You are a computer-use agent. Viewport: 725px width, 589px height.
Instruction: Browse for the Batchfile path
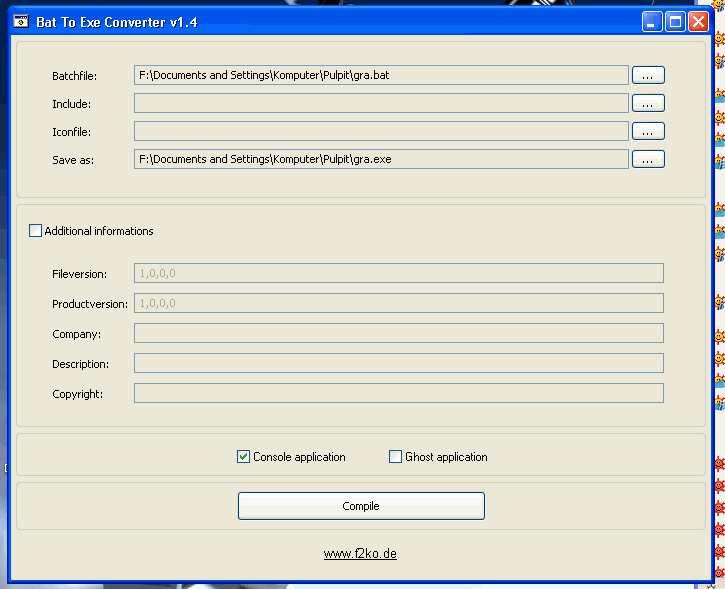(x=648, y=75)
